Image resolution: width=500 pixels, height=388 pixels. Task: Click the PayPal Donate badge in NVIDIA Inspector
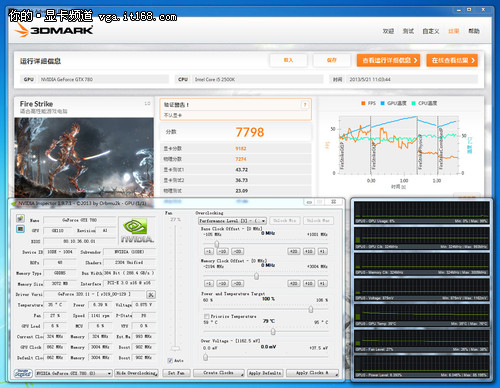point(23,373)
